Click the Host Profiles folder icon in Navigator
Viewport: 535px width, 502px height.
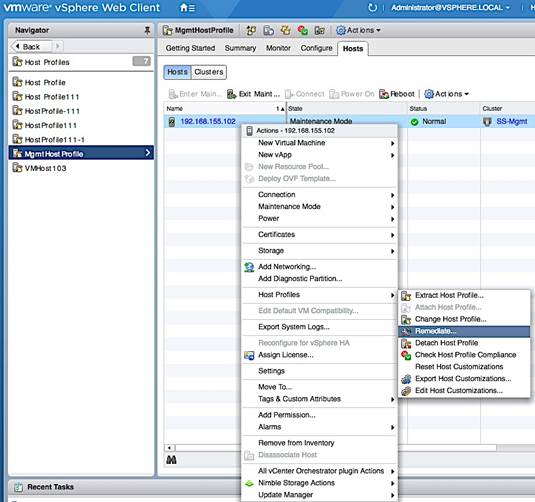pos(17,62)
